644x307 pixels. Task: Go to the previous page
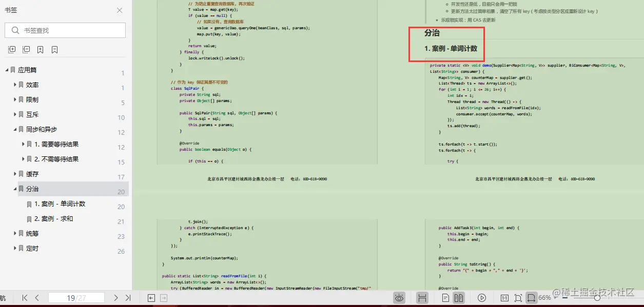coord(37,298)
